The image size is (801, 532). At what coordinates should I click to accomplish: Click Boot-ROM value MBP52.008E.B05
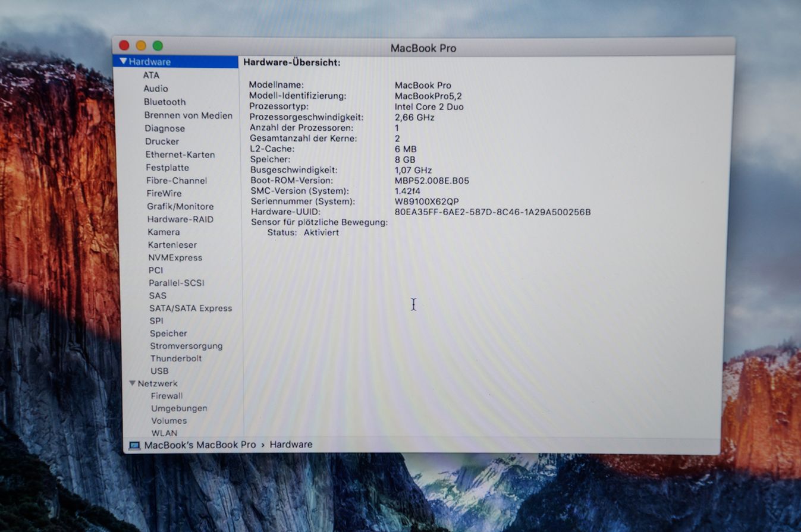pyautogui.click(x=432, y=181)
